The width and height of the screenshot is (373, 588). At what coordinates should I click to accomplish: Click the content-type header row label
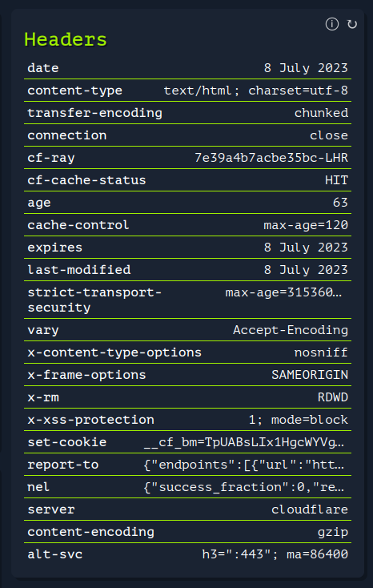click(75, 91)
